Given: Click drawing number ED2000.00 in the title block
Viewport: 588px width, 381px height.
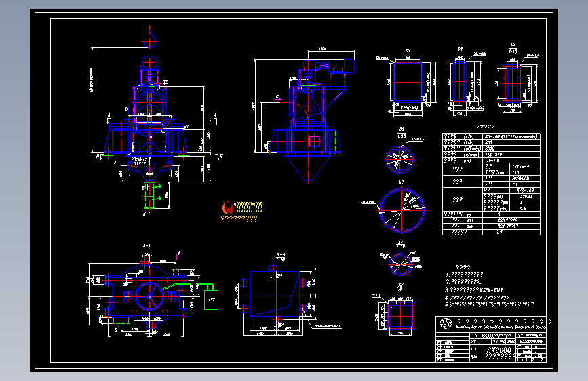Looking at the screenshot, I should [530, 341].
